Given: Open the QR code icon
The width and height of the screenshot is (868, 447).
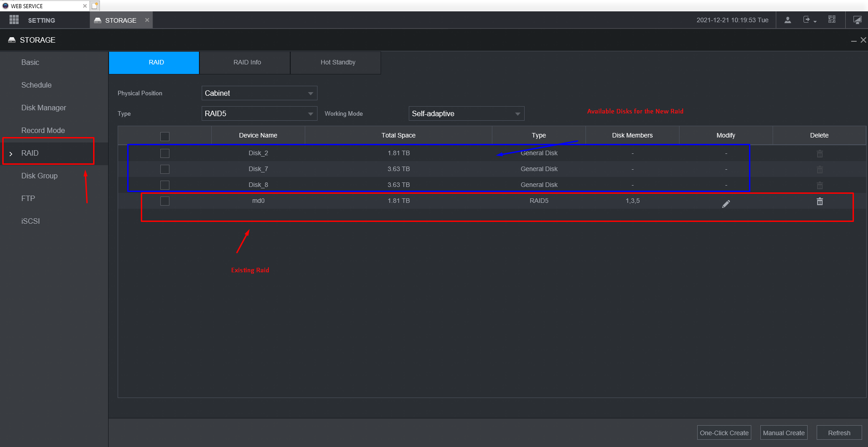Looking at the screenshot, I should pyautogui.click(x=832, y=20).
